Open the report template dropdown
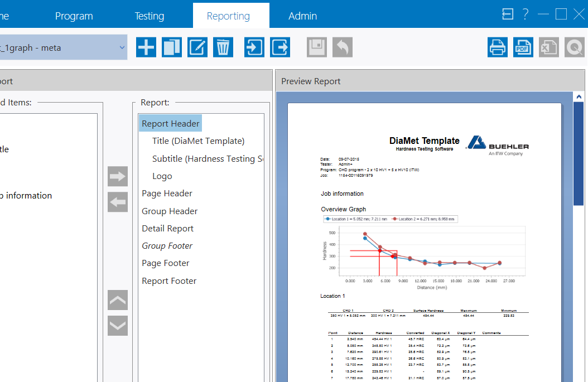 (x=122, y=47)
